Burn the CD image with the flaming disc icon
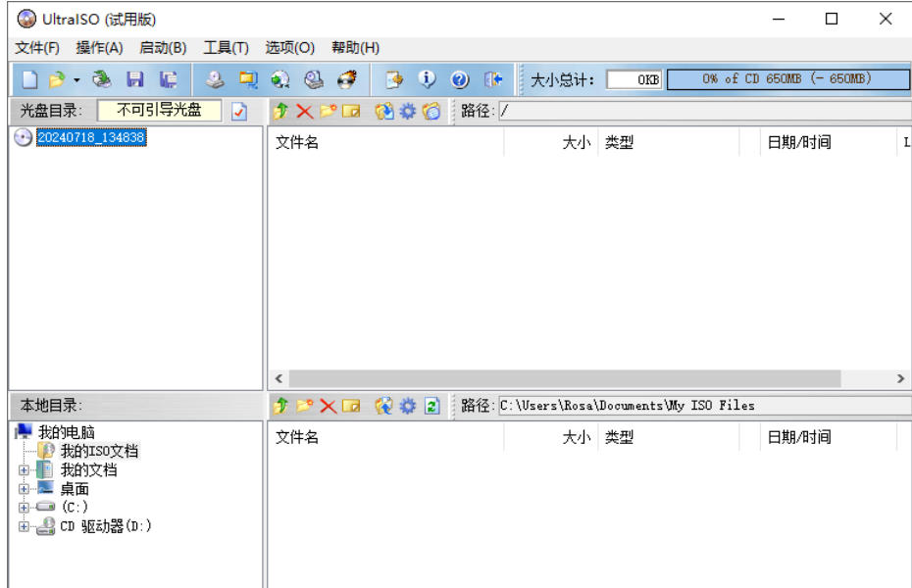 pyautogui.click(x=347, y=79)
